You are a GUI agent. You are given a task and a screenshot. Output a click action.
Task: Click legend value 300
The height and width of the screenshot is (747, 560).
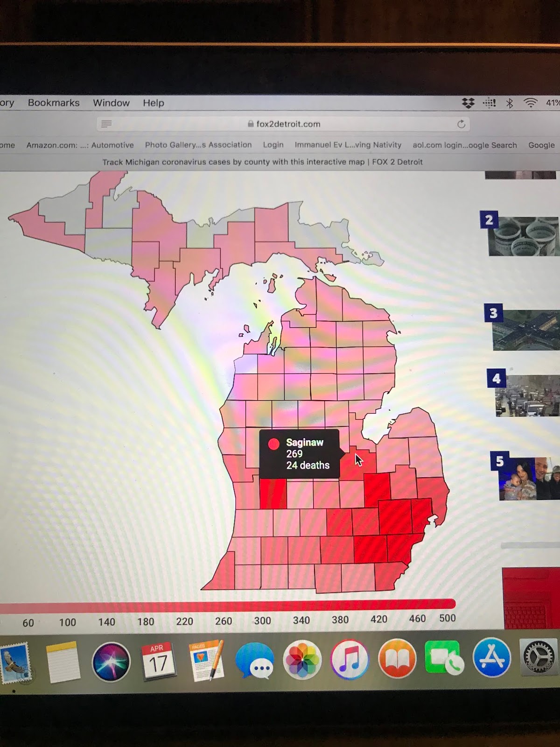(x=262, y=620)
